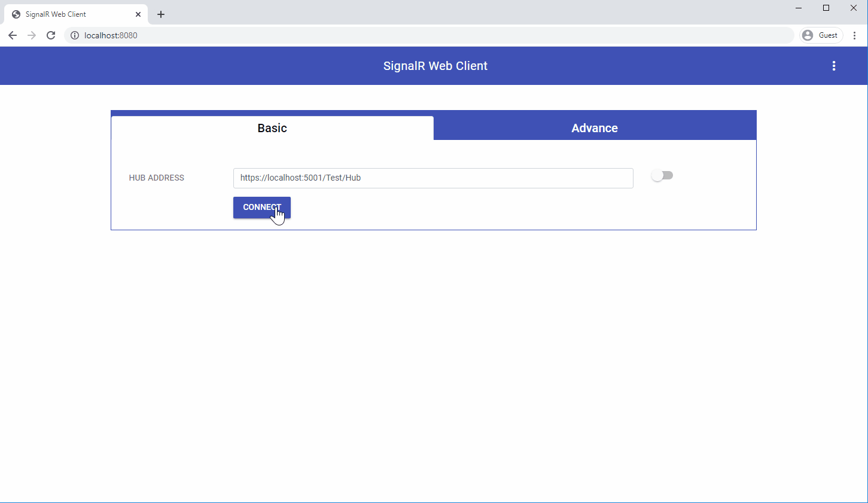
Task: Toggle the switch beside hub address field
Action: click(662, 175)
